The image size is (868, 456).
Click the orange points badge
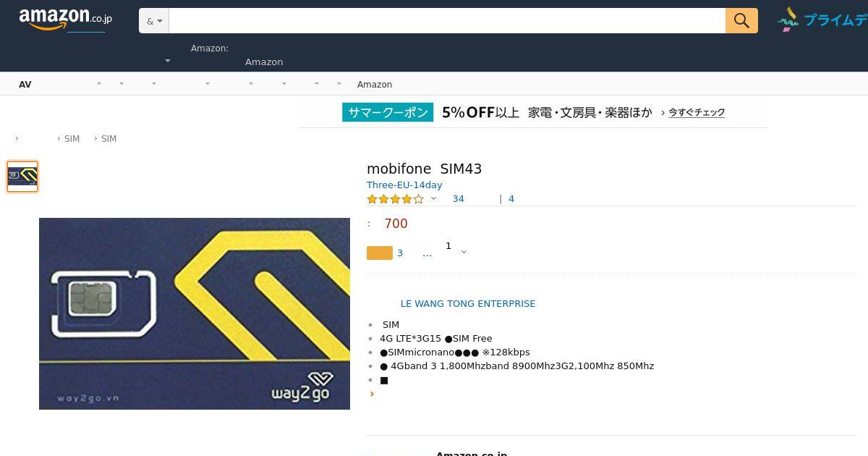380,253
